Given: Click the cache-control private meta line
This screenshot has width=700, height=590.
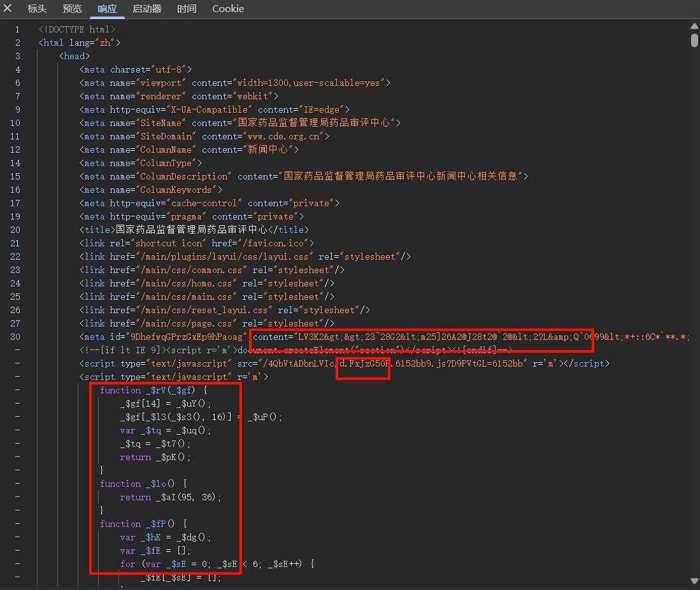Looking at the screenshot, I should (210, 204).
